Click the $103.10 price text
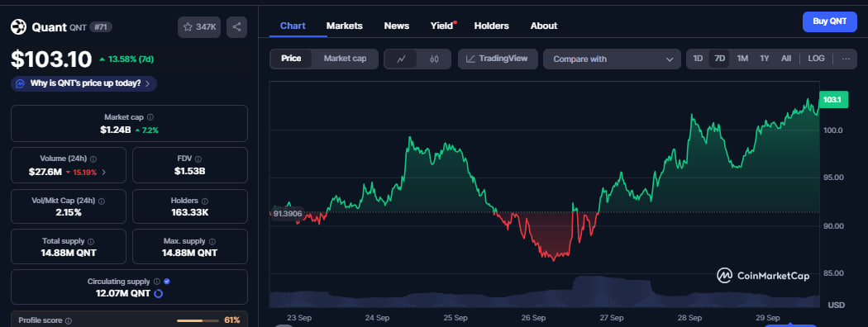This screenshot has width=868, height=327. click(51, 59)
